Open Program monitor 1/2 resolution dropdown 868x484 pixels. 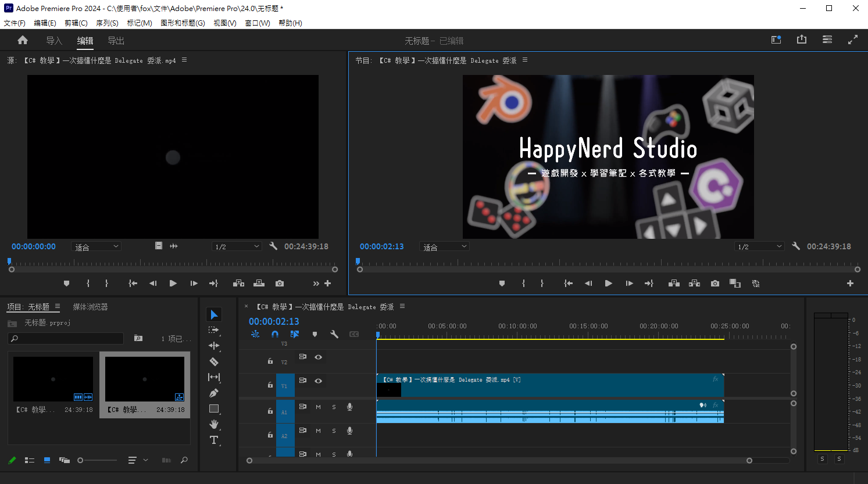[x=759, y=246]
